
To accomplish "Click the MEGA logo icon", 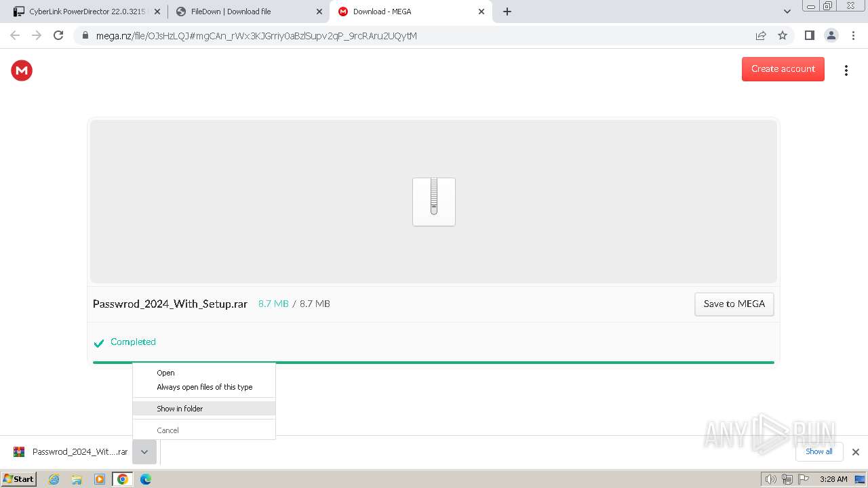I will 22,70.
